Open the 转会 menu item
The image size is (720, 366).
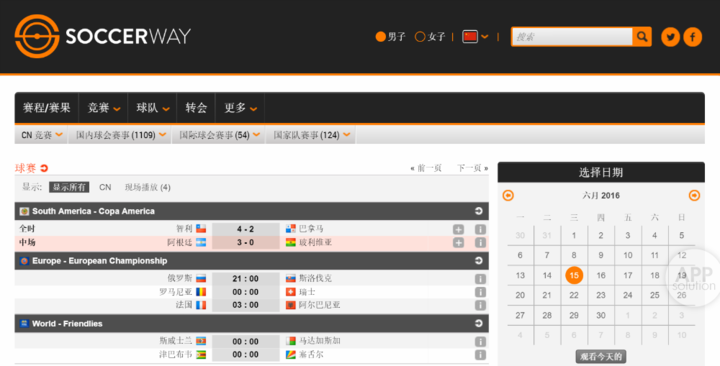pos(196,108)
